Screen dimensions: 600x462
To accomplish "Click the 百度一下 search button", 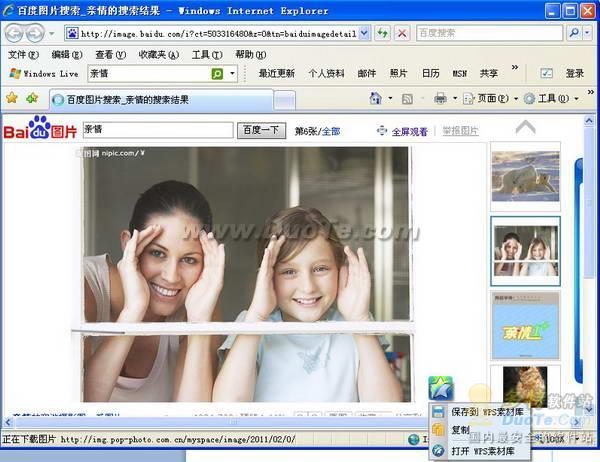I will (x=261, y=131).
